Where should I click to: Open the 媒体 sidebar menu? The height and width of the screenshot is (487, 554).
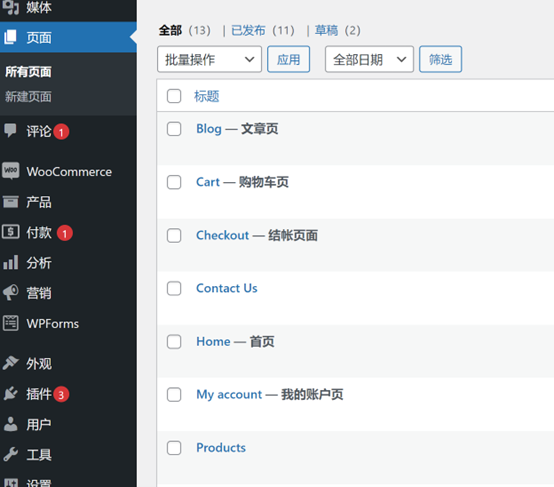tap(39, 7)
